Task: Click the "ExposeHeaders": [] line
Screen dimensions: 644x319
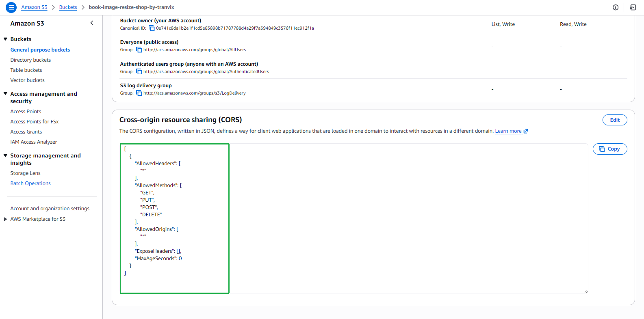Action: [158, 251]
